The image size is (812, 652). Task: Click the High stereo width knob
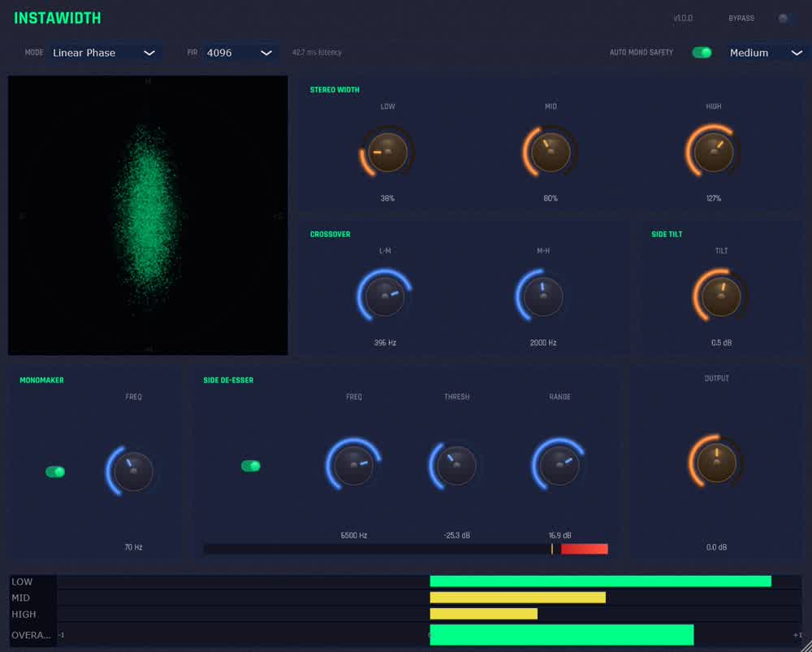point(713,153)
